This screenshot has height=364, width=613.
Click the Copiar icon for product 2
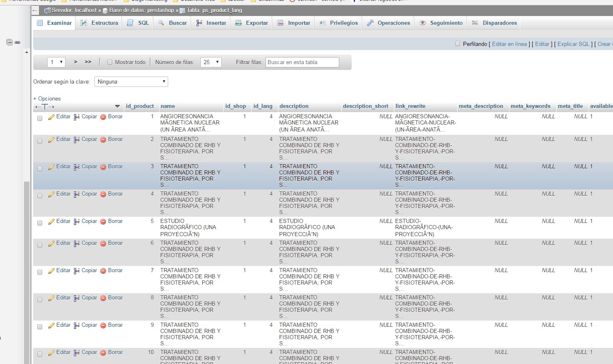[77, 140]
